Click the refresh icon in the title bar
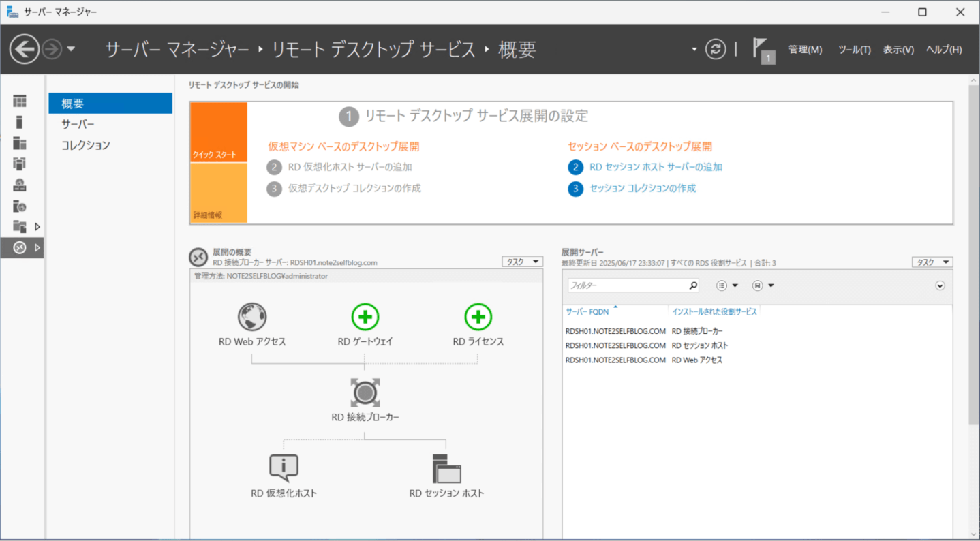980x541 pixels. pos(715,49)
